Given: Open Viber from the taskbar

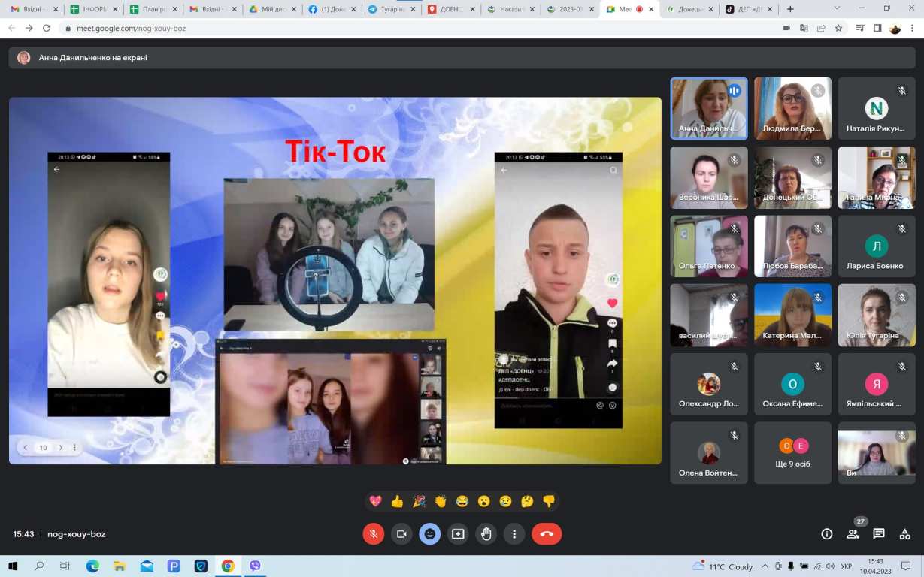Looking at the screenshot, I should (x=255, y=566).
